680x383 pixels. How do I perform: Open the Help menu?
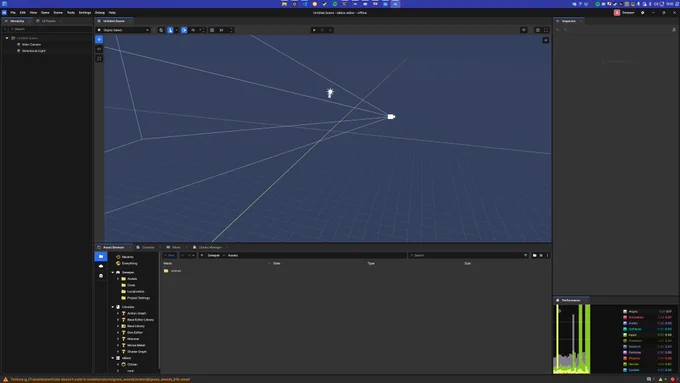pyautogui.click(x=112, y=13)
